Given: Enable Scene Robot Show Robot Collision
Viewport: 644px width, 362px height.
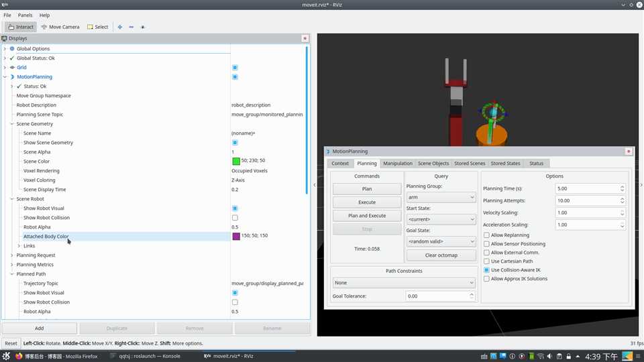Looking at the screenshot, I should (x=235, y=217).
